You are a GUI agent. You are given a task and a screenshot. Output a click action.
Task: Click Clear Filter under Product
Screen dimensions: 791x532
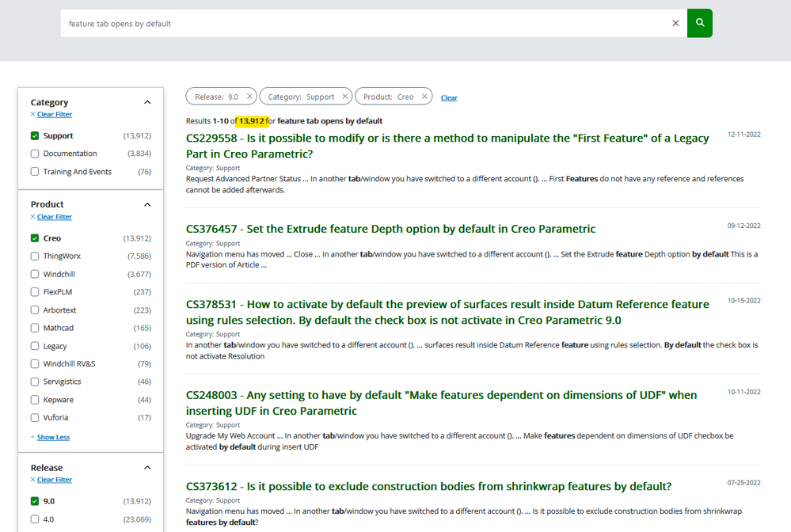[x=54, y=217]
